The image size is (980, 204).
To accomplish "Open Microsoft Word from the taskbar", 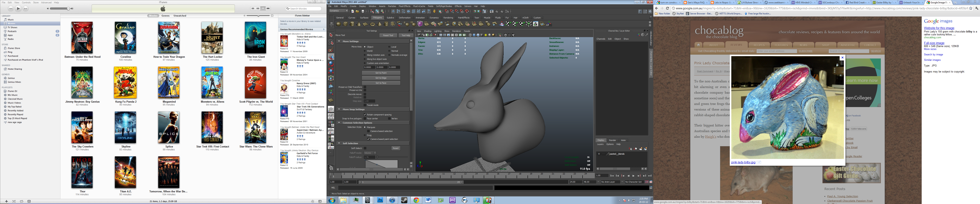I will click(x=428, y=200).
